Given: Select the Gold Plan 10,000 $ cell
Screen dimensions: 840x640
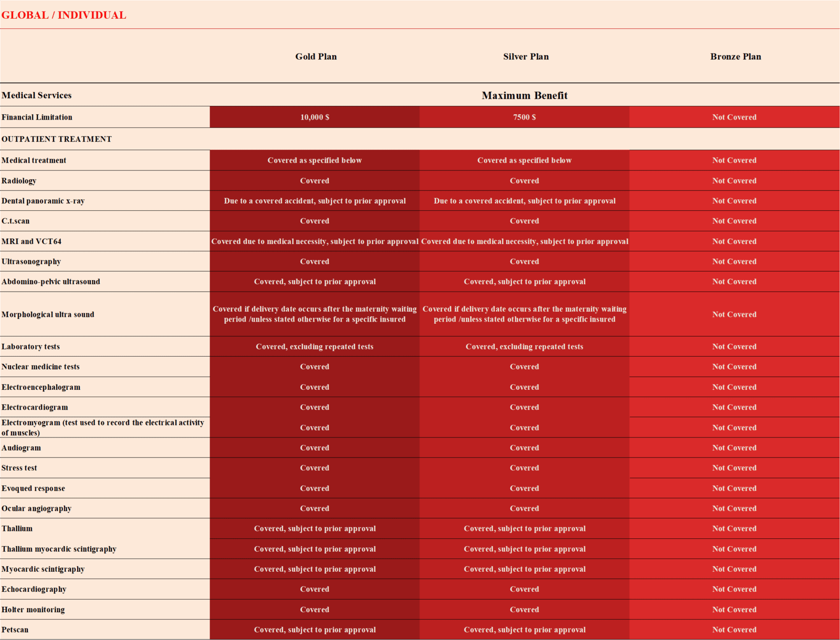Looking at the screenshot, I should (314, 117).
